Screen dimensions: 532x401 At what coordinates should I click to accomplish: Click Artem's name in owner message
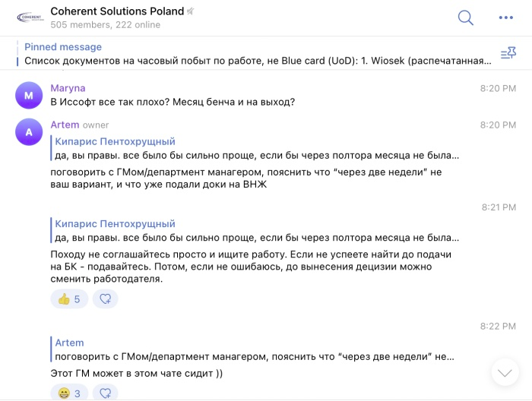coord(65,125)
